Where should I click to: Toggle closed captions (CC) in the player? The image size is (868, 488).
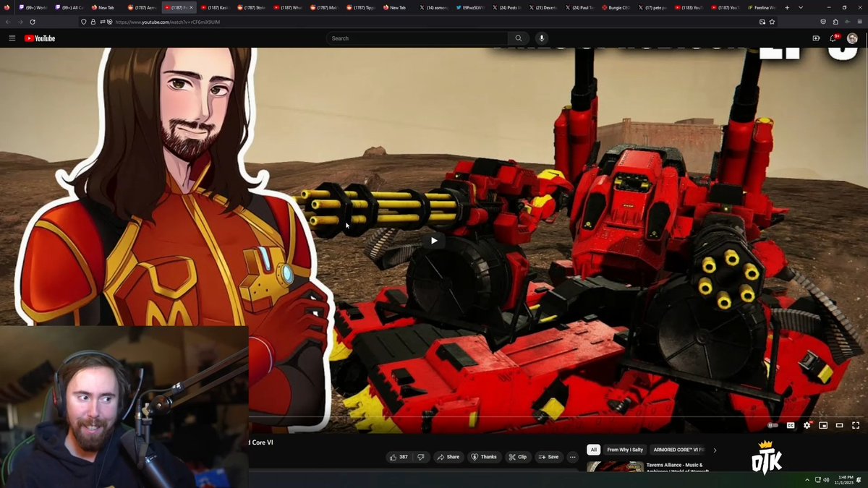(x=791, y=425)
